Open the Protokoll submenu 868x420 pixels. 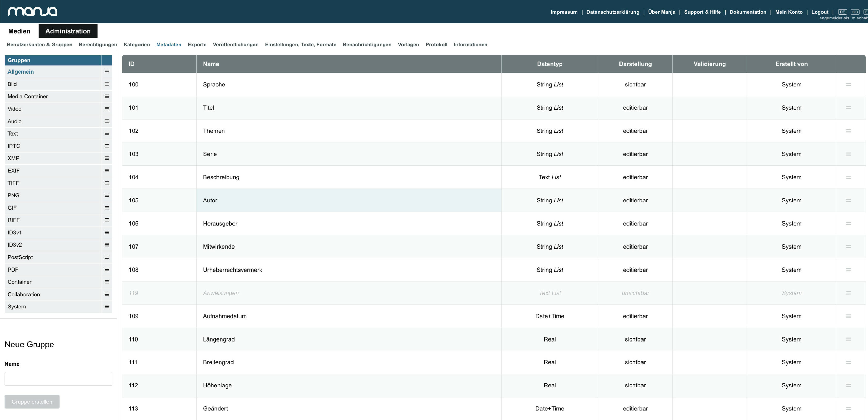point(436,44)
